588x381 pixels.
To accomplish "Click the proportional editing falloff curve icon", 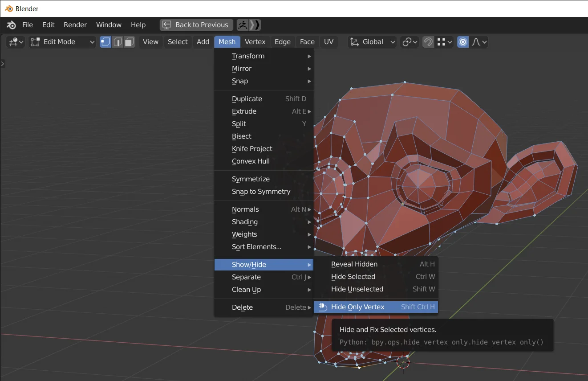I will [x=476, y=41].
